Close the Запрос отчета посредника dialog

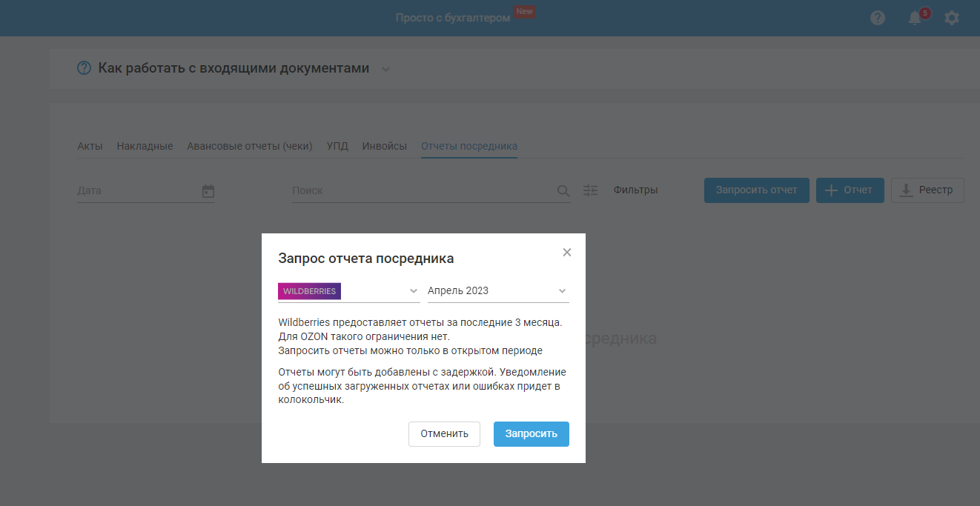(x=567, y=253)
